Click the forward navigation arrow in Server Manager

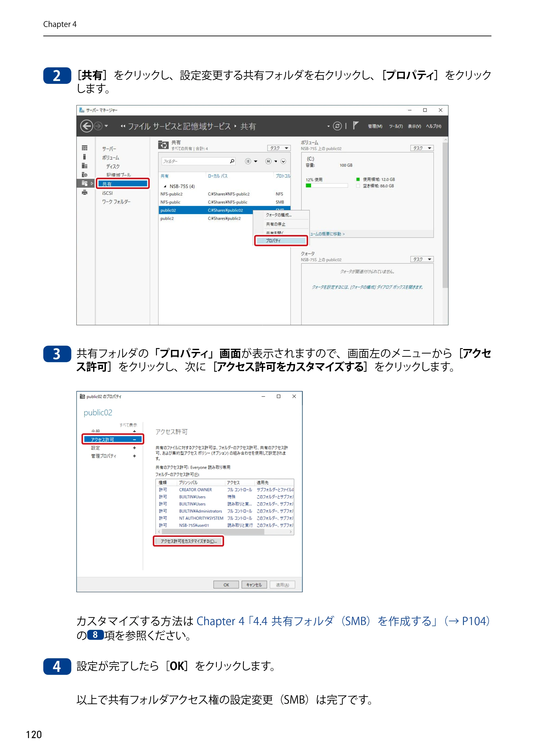coord(98,126)
